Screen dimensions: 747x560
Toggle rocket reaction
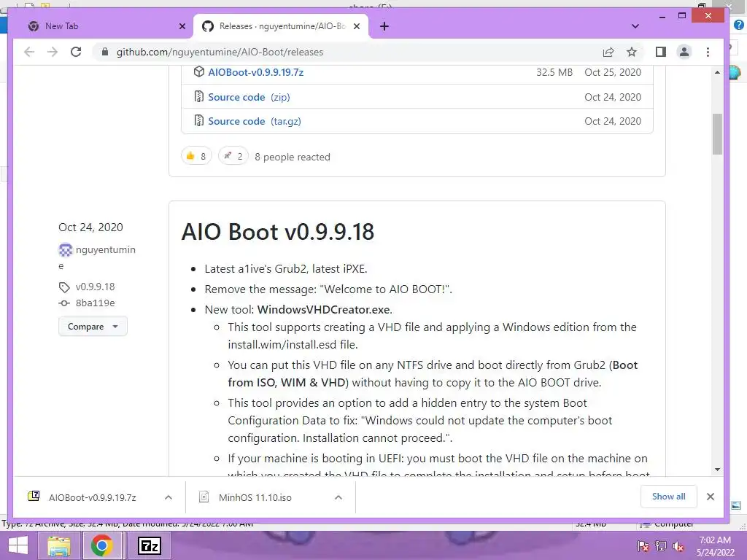(233, 156)
